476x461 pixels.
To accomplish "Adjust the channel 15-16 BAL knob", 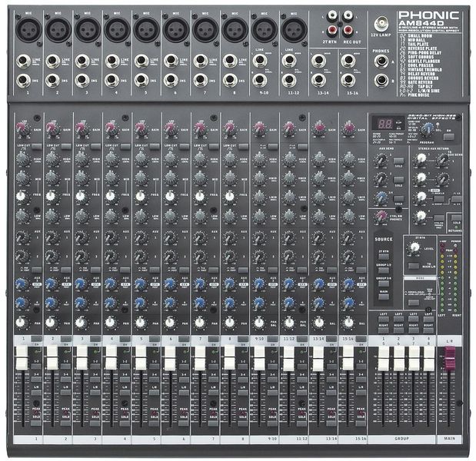I will click(348, 322).
